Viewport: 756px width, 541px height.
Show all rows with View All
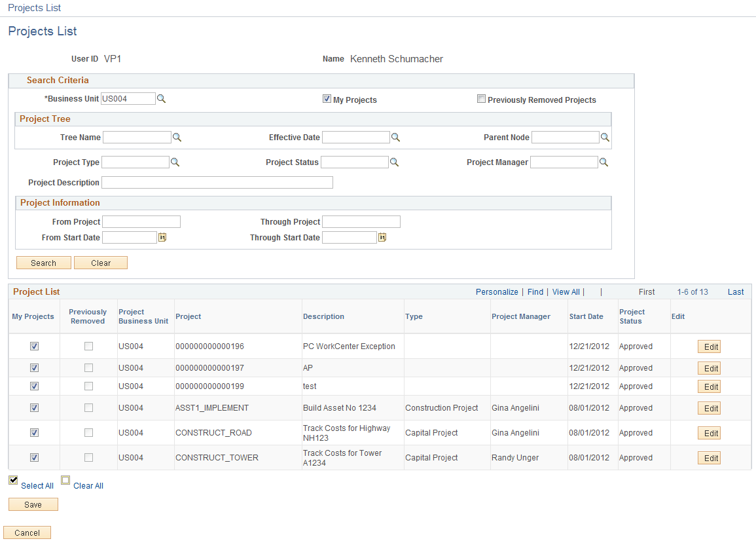[566, 291]
